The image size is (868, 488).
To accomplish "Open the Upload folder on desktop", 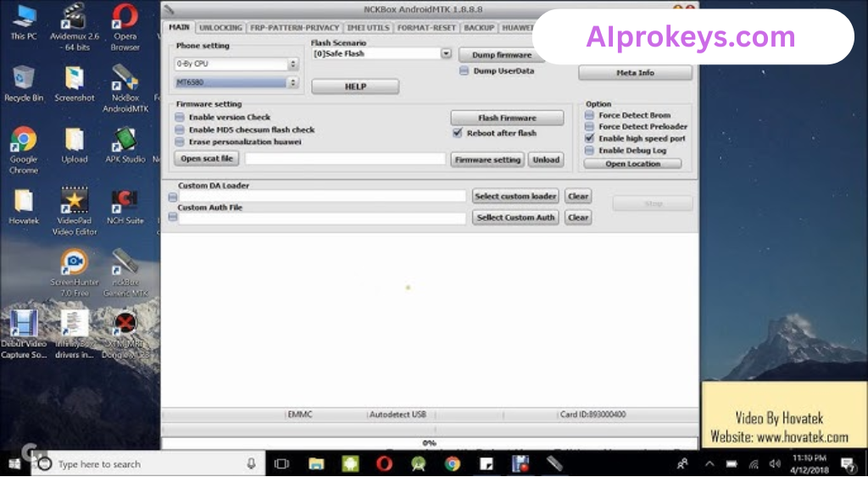I will [x=75, y=146].
